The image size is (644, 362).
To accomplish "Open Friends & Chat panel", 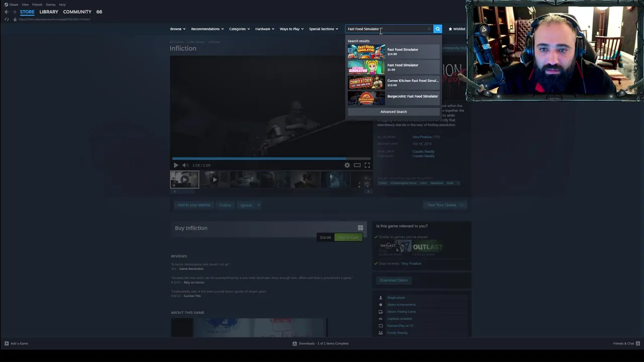I will click(626, 343).
